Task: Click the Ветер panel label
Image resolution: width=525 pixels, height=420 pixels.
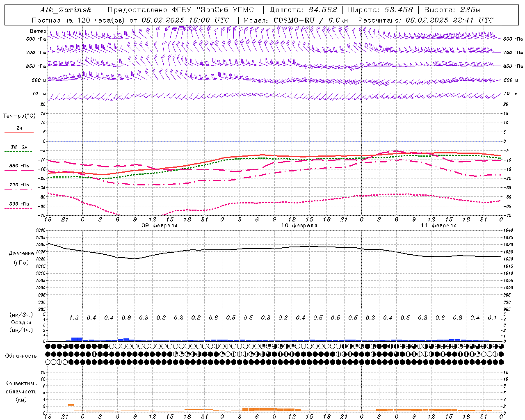Action: (x=38, y=31)
